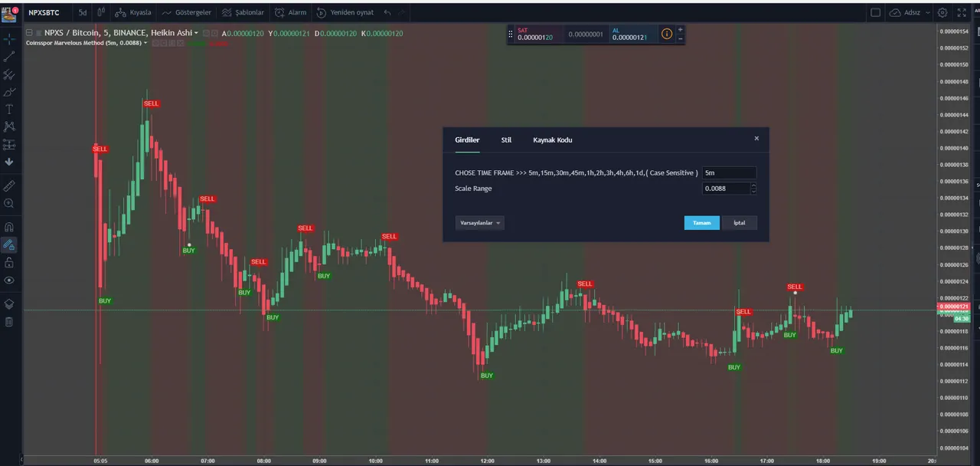The width and height of the screenshot is (980, 466).
Task: Click the AL buy price button
Action: point(632,34)
